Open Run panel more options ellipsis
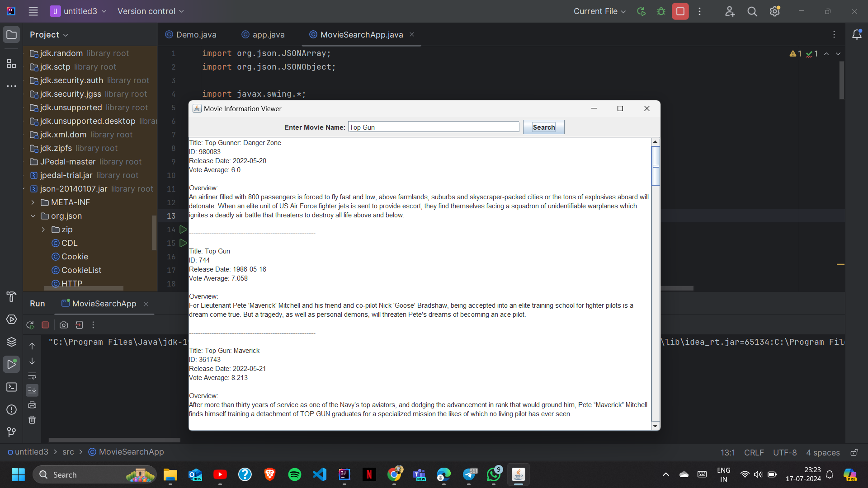 coord(93,325)
